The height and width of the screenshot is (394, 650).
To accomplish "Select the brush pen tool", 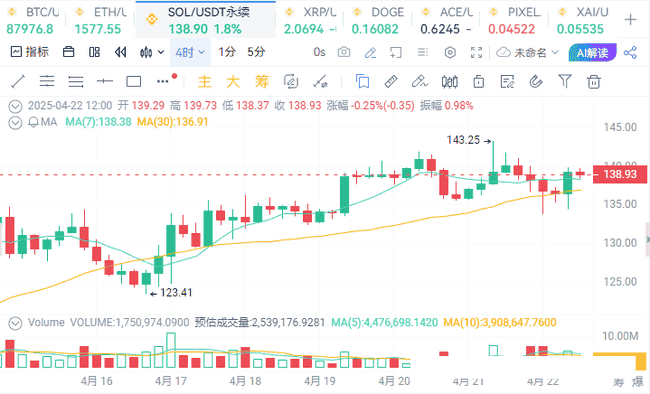I will pyautogui.click(x=420, y=82).
